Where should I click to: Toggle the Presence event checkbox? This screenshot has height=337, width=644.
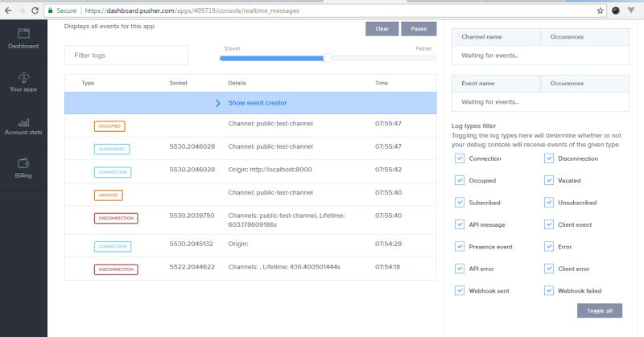[x=460, y=247]
